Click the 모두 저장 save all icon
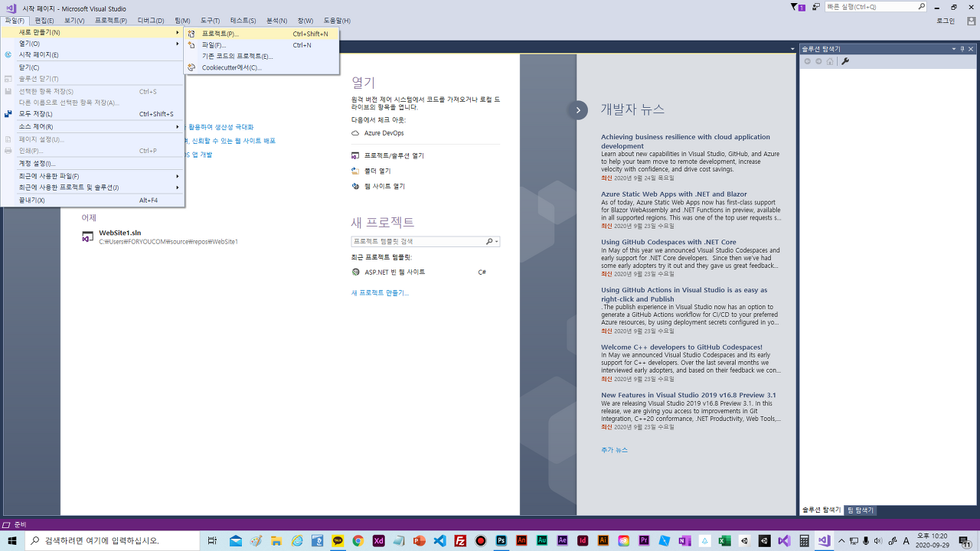The height and width of the screenshot is (551, 980). (x=8, y=114)
